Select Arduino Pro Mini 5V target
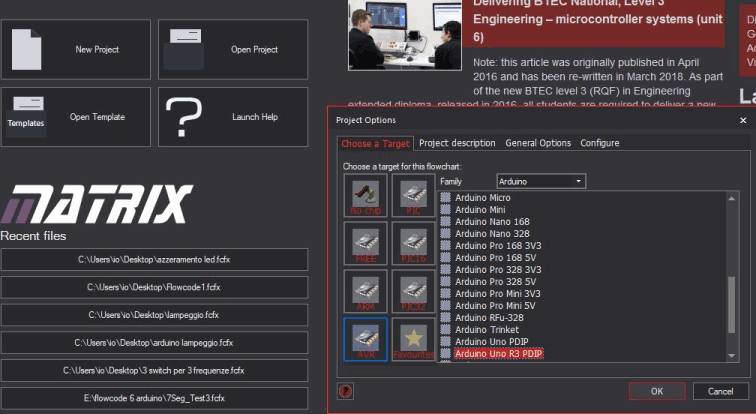756x414 pixels. point(495,306)
